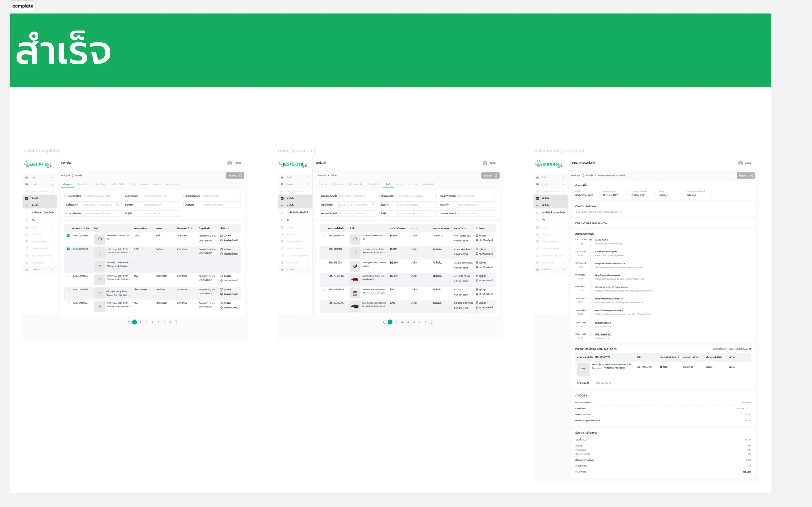Screen dimensions: 812x507
Task: Click view-details icon in ADISON PASSA row
Action: pos(477,276)
